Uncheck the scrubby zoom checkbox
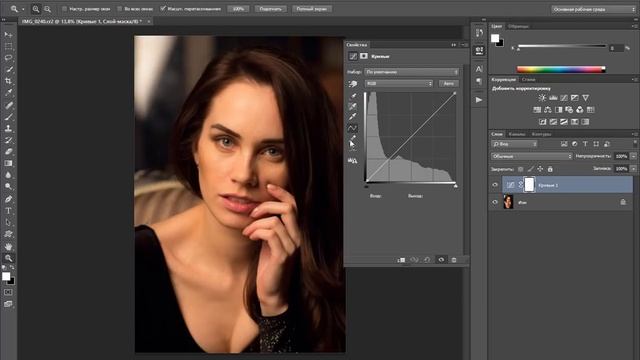The height and width of the screenshot is (360, 640). coord(163,9)
